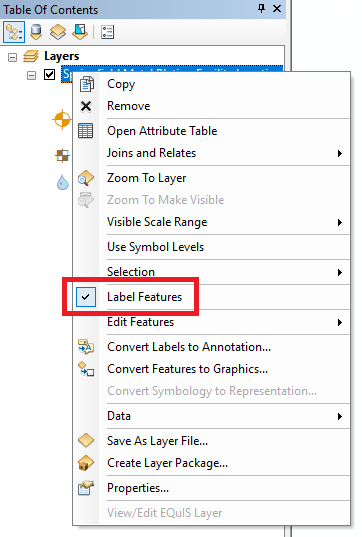Select List By Source icon
Screen dimensions: 362x537
[36, 32]
